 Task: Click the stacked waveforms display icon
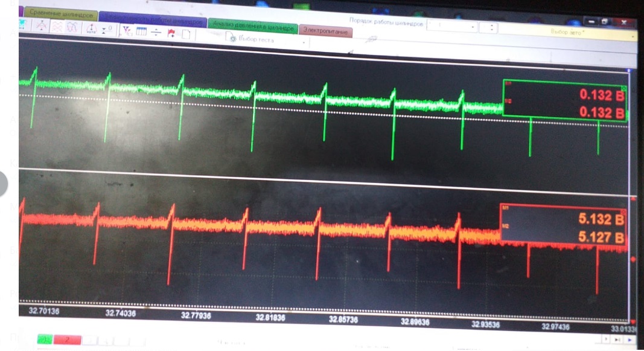pos(57,27)
